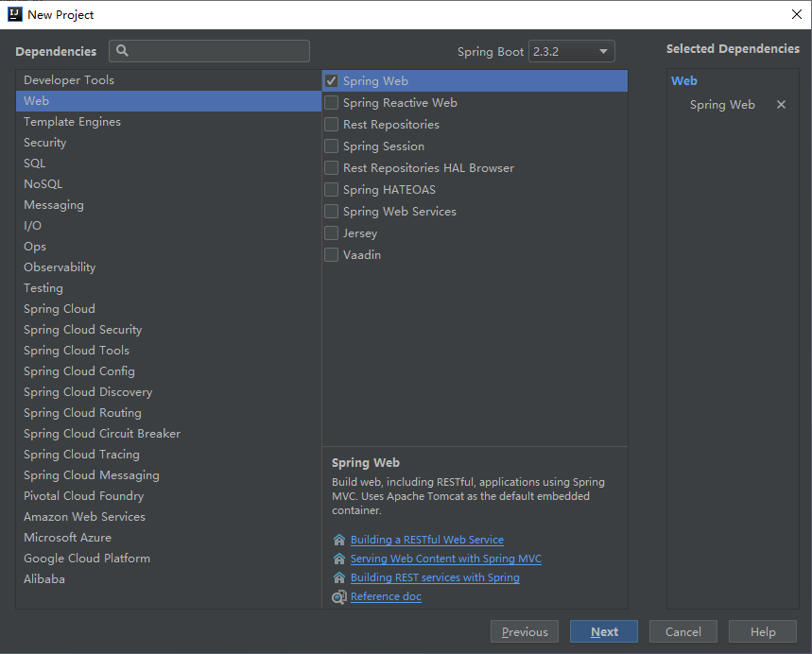Check the Spring HATEOAS option
Image resolution: width=812 pixels, height=654 pixels.
pyautogui.click(x=332, y=190)
